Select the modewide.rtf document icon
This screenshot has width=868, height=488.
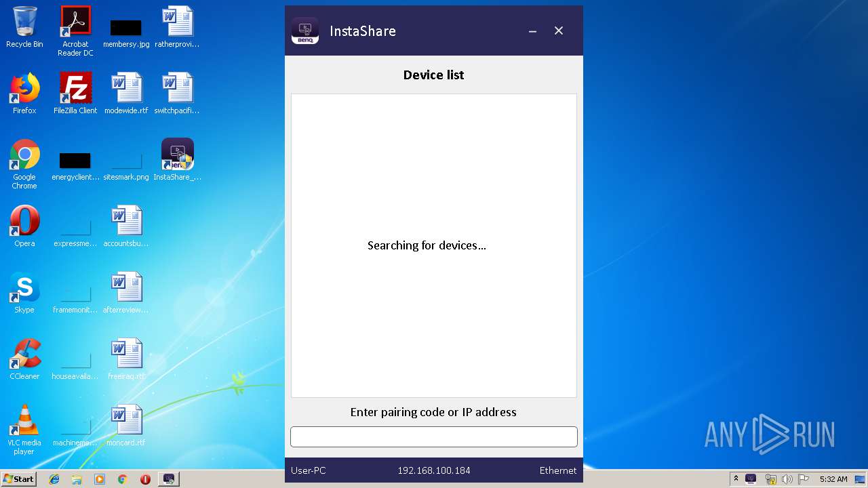pos(126,94)
